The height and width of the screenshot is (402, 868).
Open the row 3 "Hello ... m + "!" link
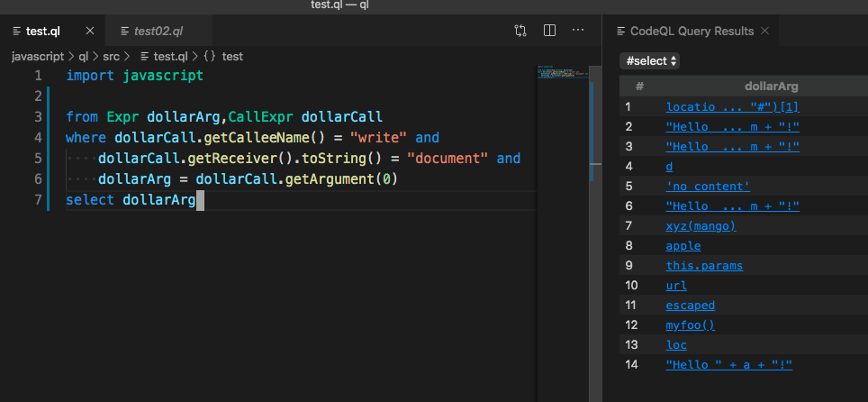[732, 147]
